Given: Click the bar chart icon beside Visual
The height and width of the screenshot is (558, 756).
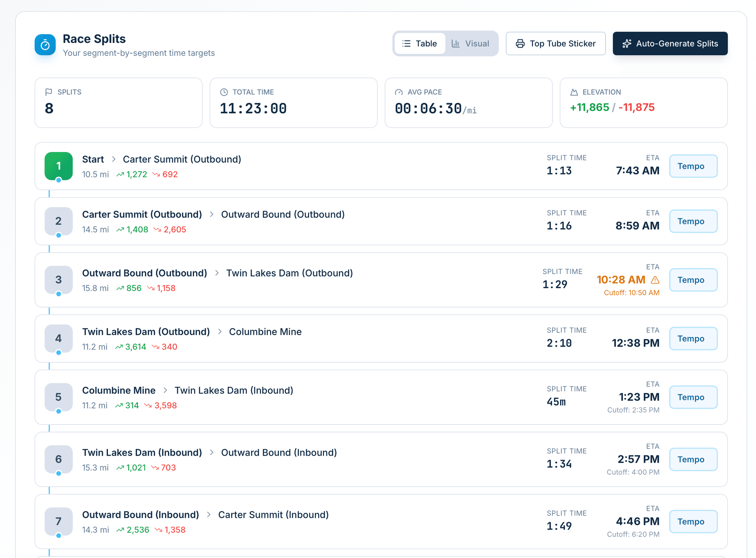Looking at the screenshot, I should [456, 43].
